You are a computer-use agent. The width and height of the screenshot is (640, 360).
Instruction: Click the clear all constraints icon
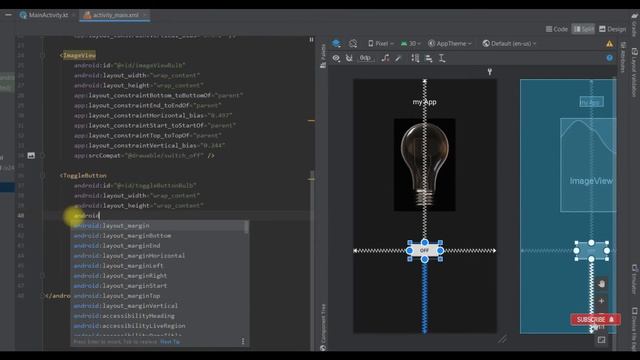click(x=385, y=58)
